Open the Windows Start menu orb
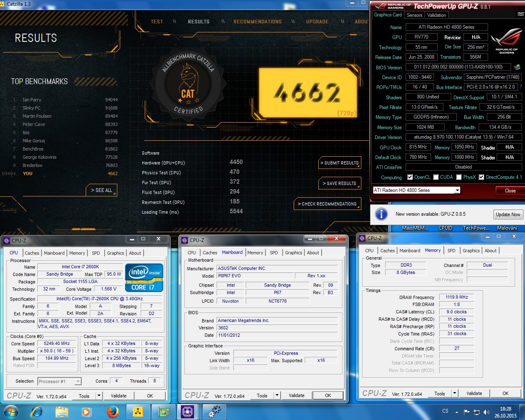 [x=10, y=411]
